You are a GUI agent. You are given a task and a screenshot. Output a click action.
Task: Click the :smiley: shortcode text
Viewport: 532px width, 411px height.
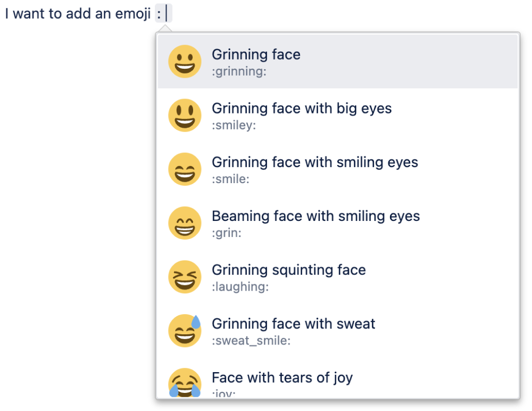pyautogui.click(x=234, y=125)
